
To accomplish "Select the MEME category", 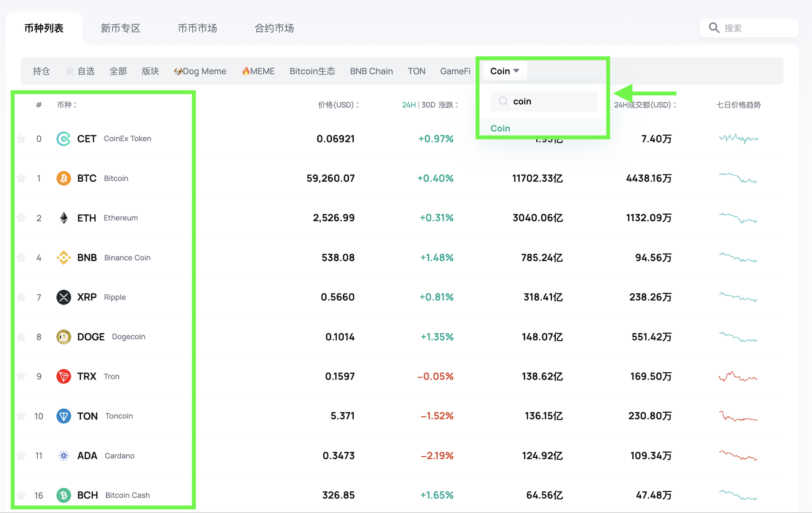I will [x=258, y=71].
